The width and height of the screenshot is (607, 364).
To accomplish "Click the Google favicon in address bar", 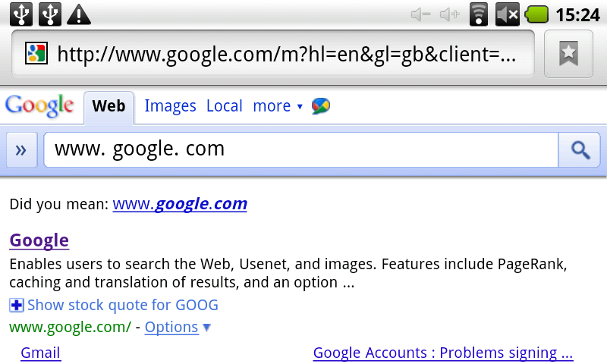I will pos(36,53).
